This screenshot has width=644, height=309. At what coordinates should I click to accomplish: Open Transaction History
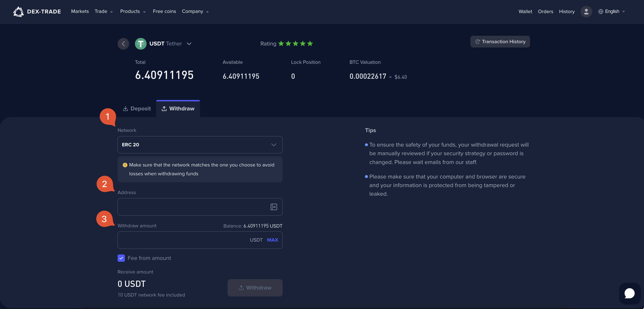(500, 41)
